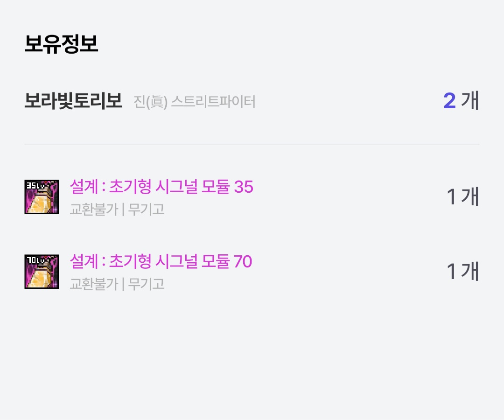This screenshot has width=504, height=420.
Task: Click the 개 unit beside total count
Action: [470, 101]
